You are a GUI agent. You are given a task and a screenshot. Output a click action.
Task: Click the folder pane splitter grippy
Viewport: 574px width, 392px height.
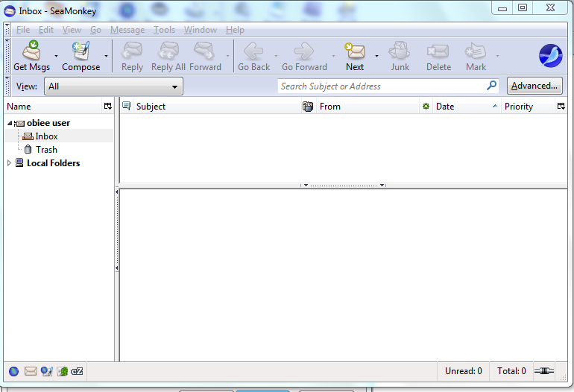(x=117, y=230)
